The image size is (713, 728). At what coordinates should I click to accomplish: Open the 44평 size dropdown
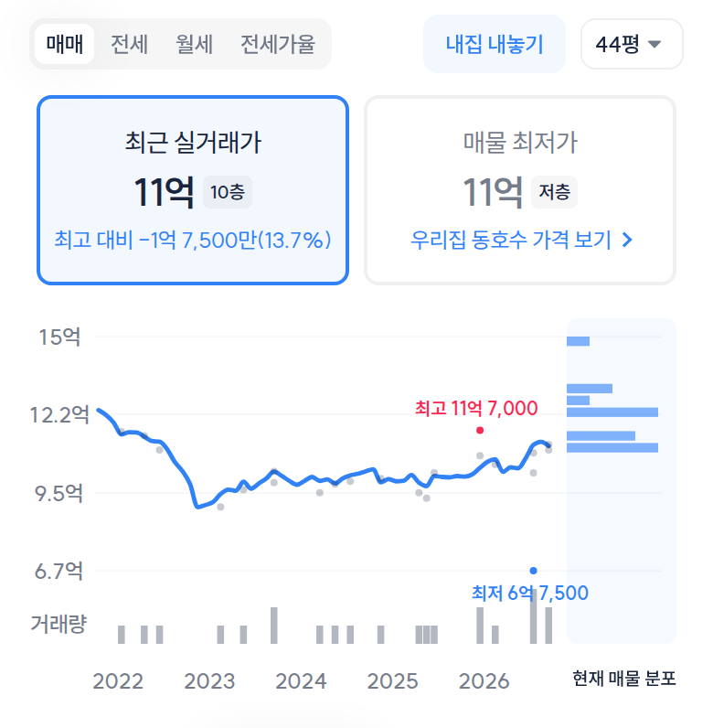tap(632, 44)
